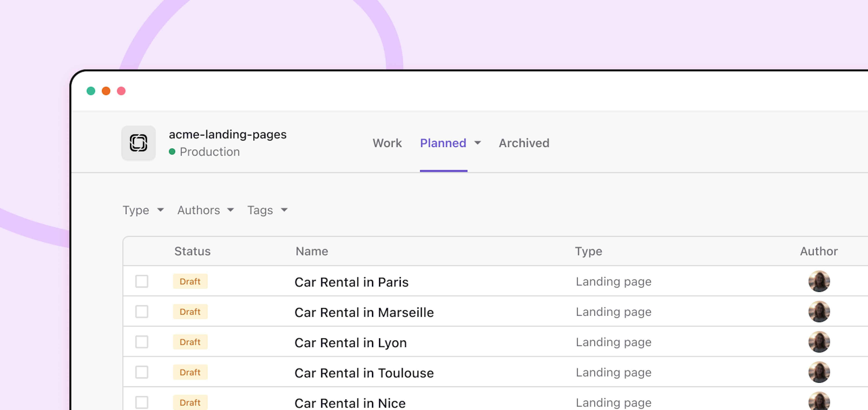Click Draft badge for Car Rental in Lyon
The height and width of the screenshot is (410, 868).
190,342
